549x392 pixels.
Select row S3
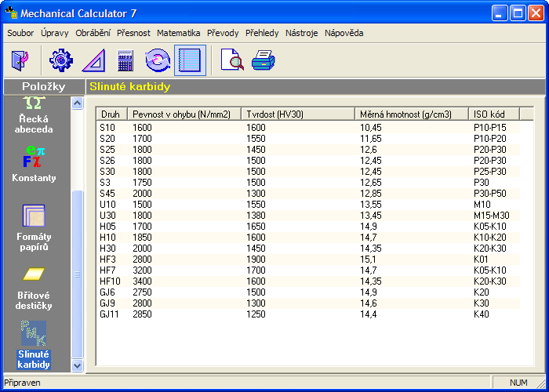click(x=308, y=183)
